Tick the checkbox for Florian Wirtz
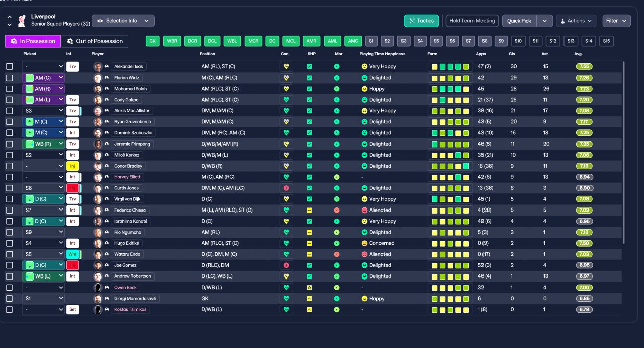 coord(9,78)
